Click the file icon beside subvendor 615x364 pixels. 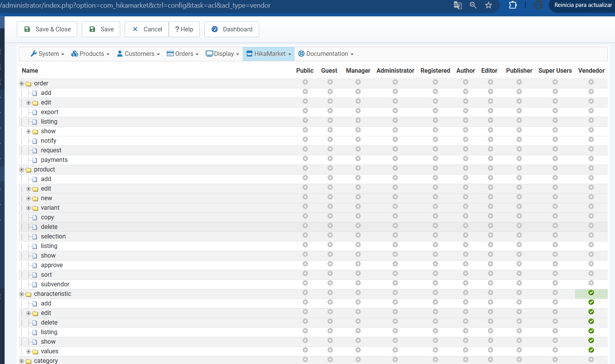point(35,285)
